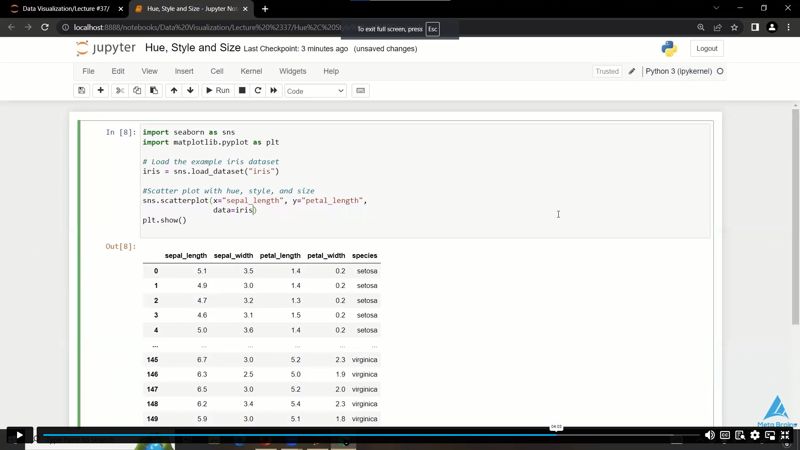Restart kernel and run all cells icon
The width and height of the screenshot is (800, 450).
273,91
